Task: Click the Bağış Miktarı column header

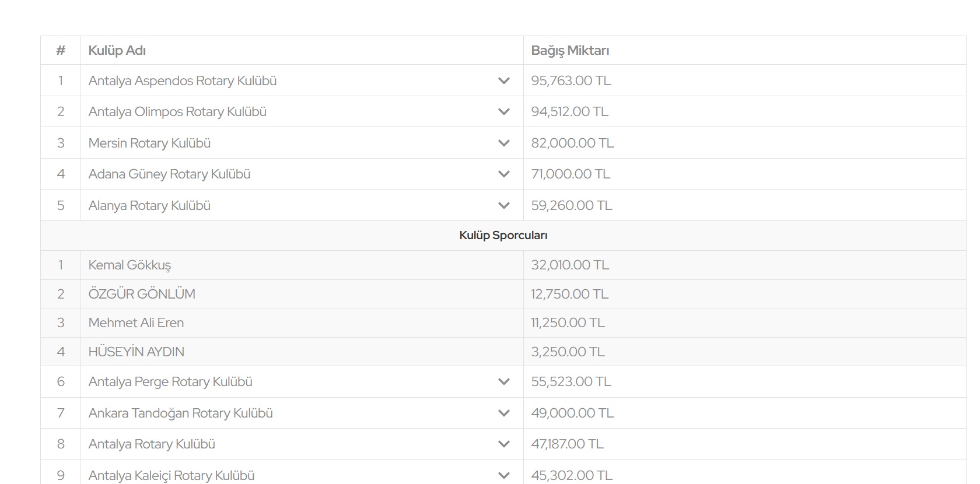Action: (570, 51)
